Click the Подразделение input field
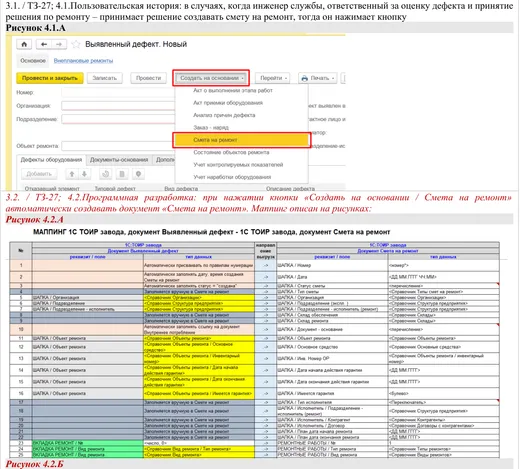The width and height of the screenshot is (520, 469). point(118,119)
